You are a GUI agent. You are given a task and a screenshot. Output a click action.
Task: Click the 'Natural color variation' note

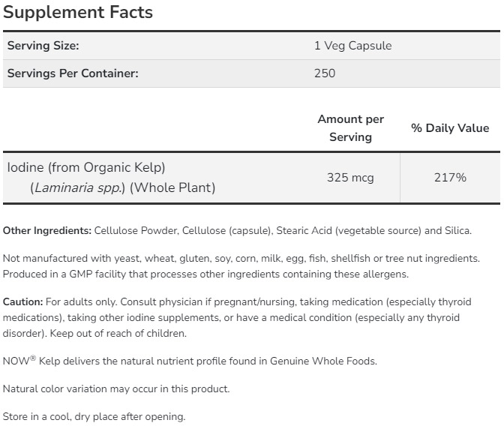(116, 388)
